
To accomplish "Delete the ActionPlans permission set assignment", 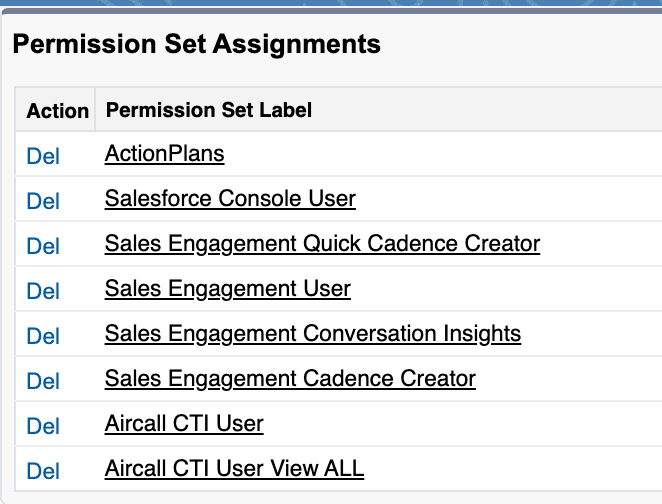I will (x=43, y=156).
